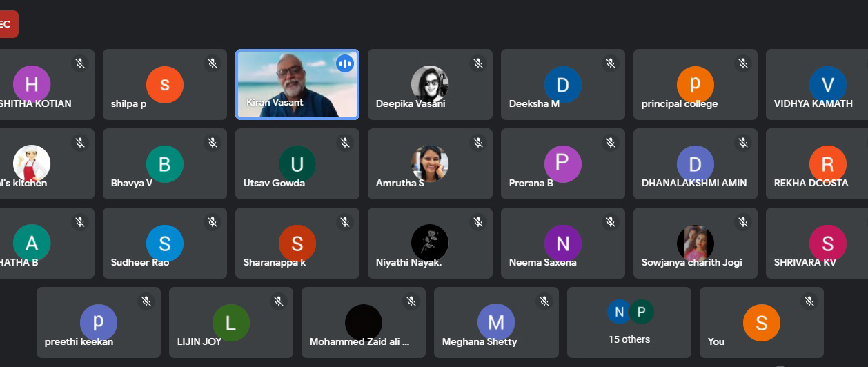Viewport: 868px width, 367px height.
Task: Click the muted mic icon on your own tile
Action: 809,301
